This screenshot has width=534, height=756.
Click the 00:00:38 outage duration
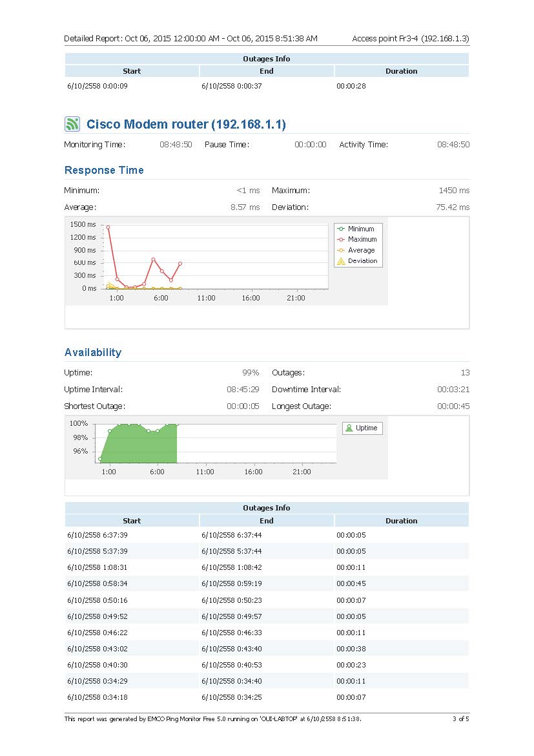click(351, 649)
